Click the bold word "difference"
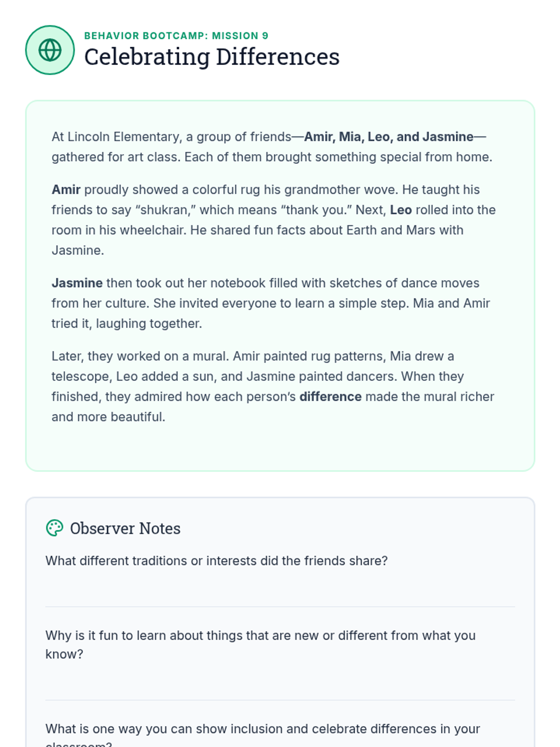Screen dimensions: 560x747 (330, 397)
